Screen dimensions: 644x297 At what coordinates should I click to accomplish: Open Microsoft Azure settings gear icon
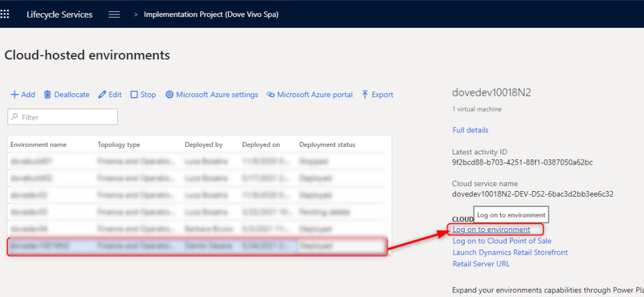169,95
